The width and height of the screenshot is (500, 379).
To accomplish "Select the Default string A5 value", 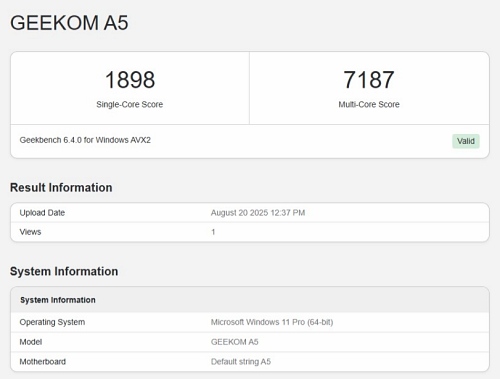I will [241, 362].
